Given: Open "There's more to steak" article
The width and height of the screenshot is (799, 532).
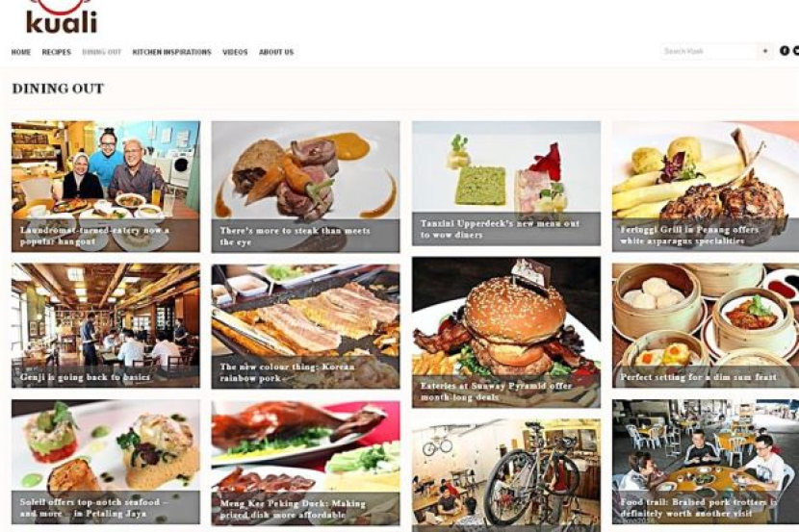Looking at the screenshot, I should tap(306, 187).
